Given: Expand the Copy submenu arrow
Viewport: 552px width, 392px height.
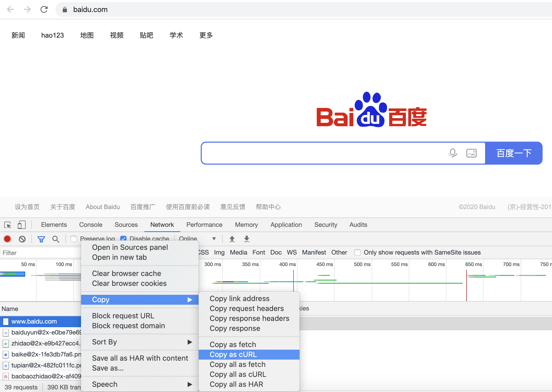Looking at the screenshot, I should (x=190, y=300).
